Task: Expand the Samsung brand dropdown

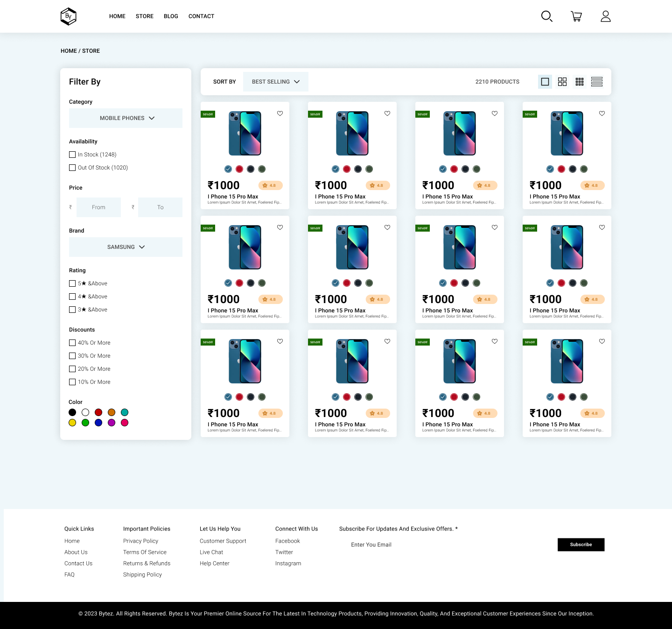Action: click(x=126, y=247)
